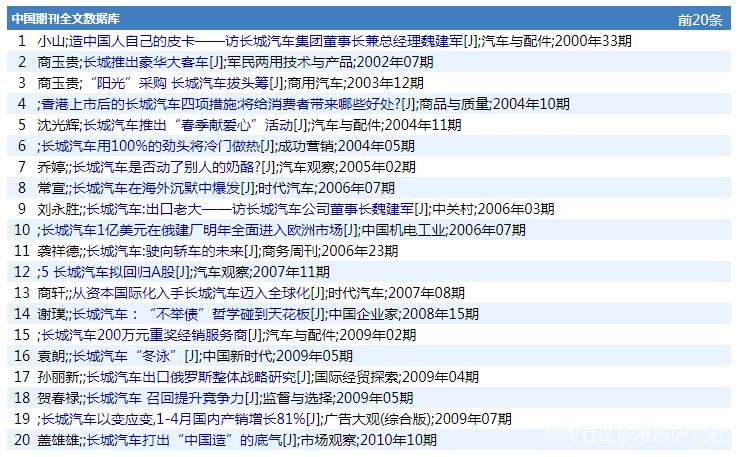
Task: Click the 中国期刊全文数据库 header title
Action: pyautogui.click(x=66, y=19)
